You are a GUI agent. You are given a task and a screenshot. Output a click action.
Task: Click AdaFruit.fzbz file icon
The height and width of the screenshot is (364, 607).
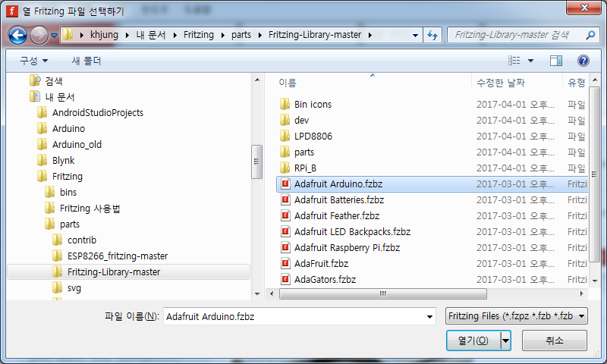point(285,263)
